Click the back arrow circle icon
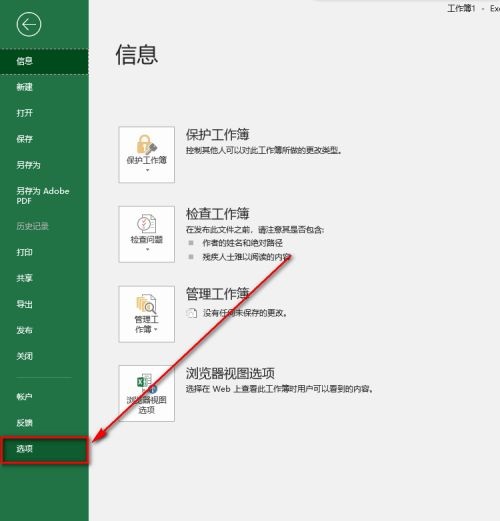 (29, 24)
